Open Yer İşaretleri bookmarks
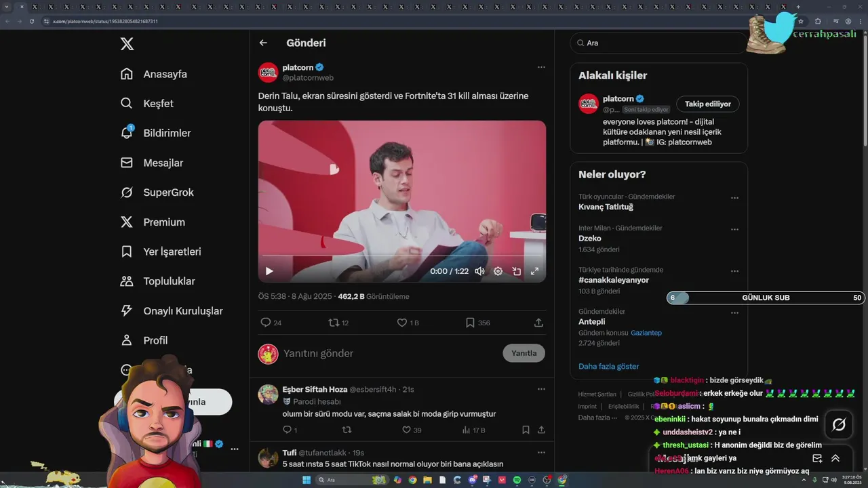Viewport: 868px width, 488px height. [x=161, y=251]
